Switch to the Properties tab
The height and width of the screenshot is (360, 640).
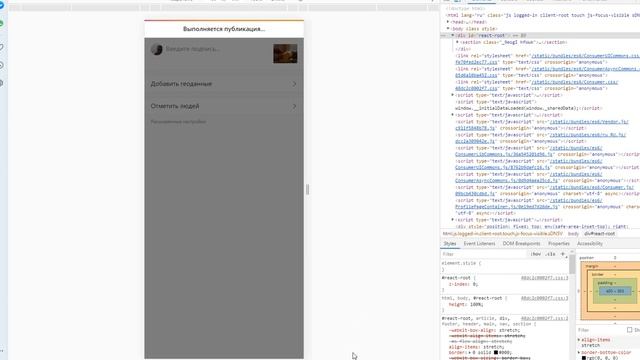pos(559,244)
